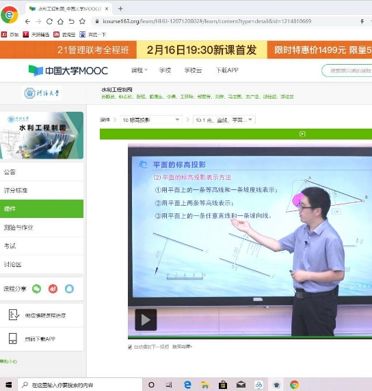Viewport: 372px width, 391px height.
Task: Select the green 课件 sidebar item
Action: tap(42, 209)
